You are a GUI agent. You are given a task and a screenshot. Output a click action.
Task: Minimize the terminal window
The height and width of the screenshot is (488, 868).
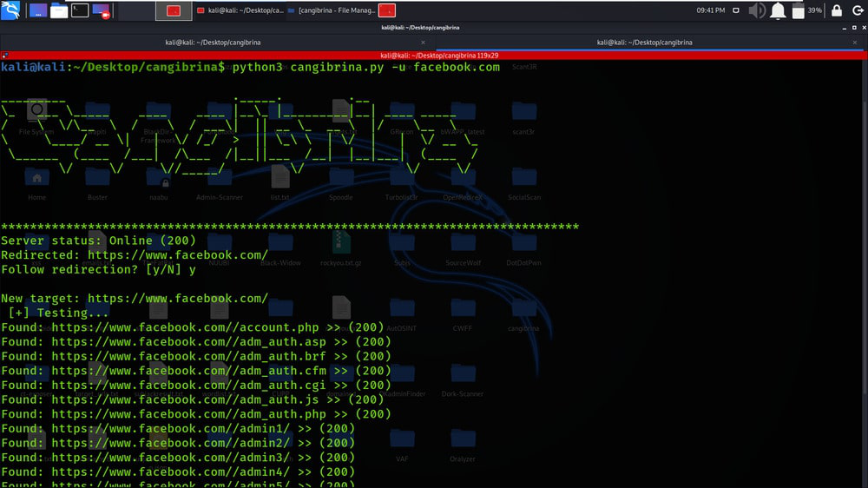(845, 28)
